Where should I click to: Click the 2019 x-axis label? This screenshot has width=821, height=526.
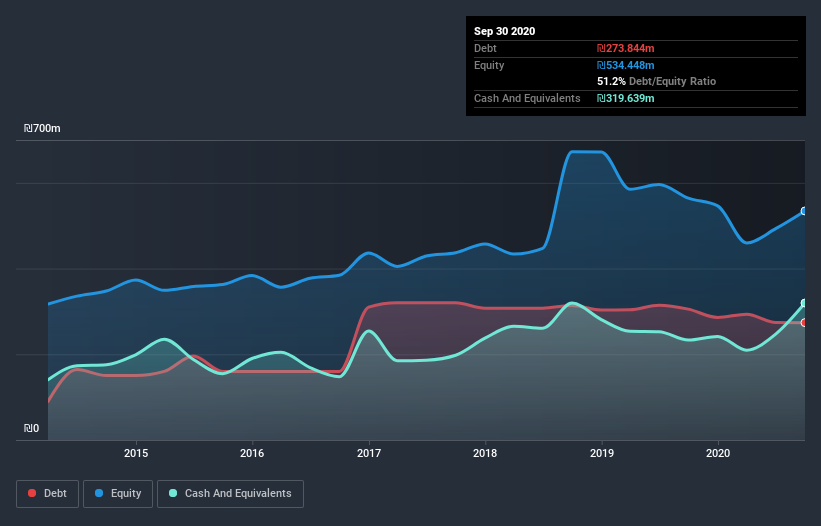[x=602, y=453]
